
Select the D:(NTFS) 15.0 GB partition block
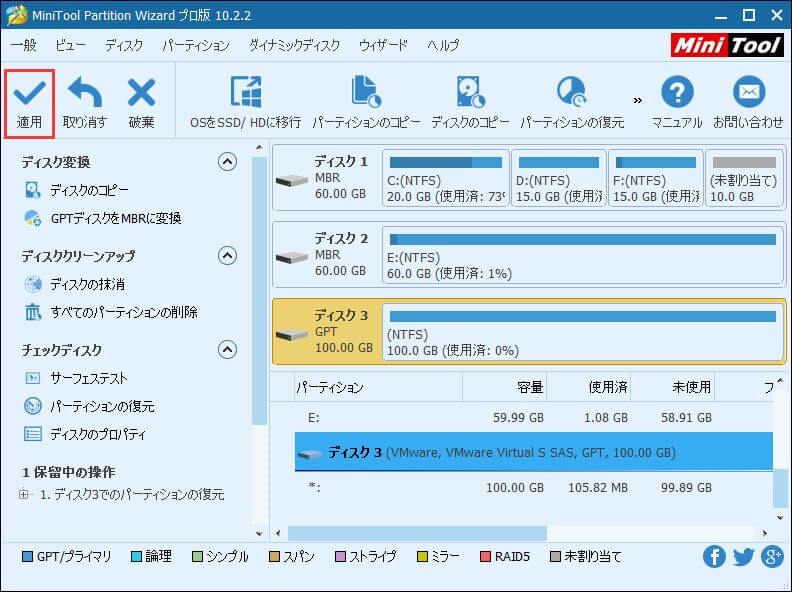(x=559, y=178)
